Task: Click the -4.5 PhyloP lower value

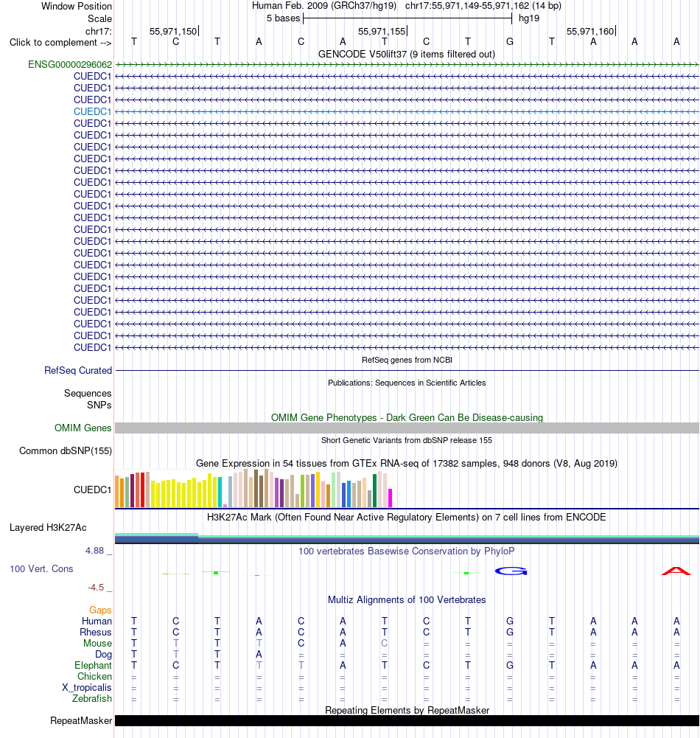Action: [x=96, y=588]
